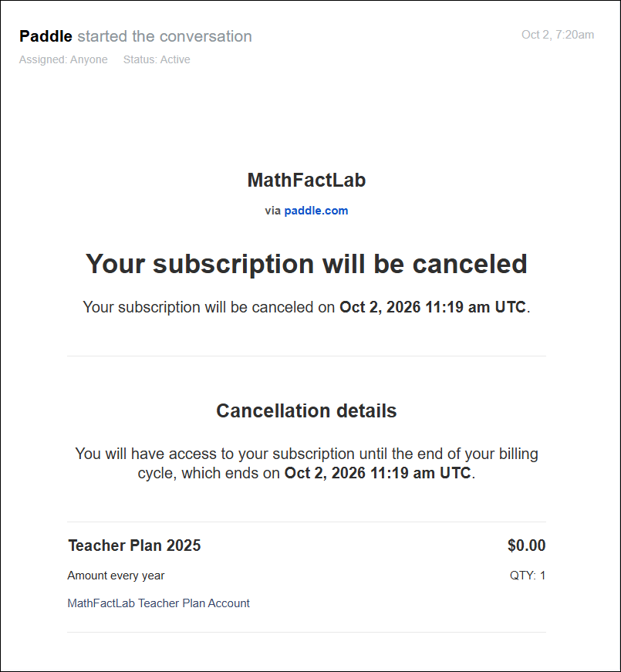Click the 'started the conversation' text
The width and height of the screenshot is (621, 672).
point(164,36)
